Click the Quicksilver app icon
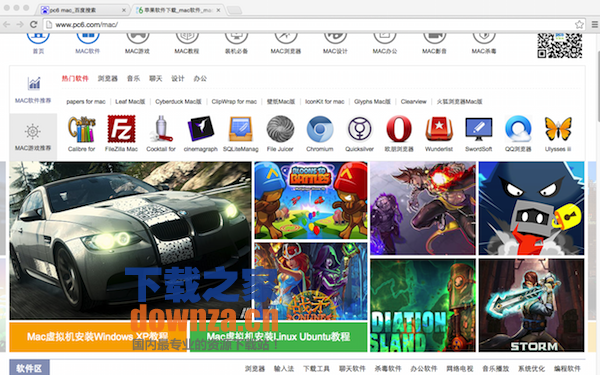600x375 pixels. point(359,129)
